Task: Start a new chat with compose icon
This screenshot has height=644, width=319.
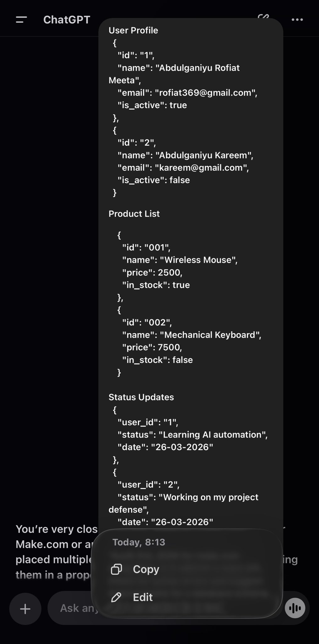Action: point(263,16)
